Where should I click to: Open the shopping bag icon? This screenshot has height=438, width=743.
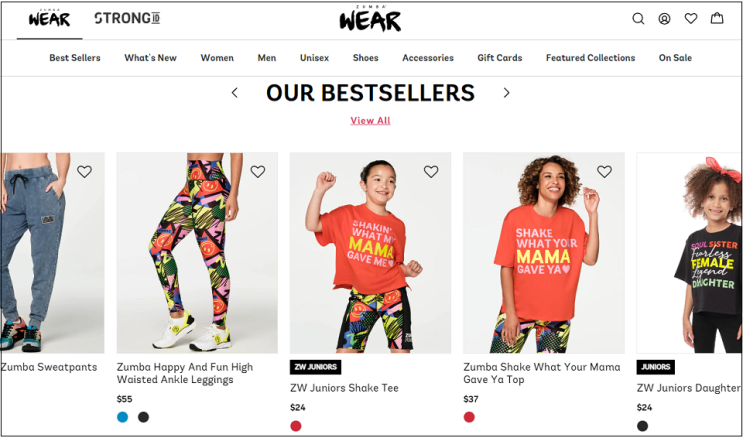coord(717,19)
